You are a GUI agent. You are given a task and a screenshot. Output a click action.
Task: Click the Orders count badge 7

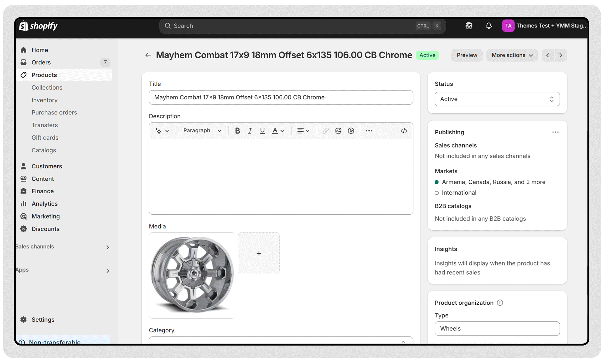tap(105, 62)
